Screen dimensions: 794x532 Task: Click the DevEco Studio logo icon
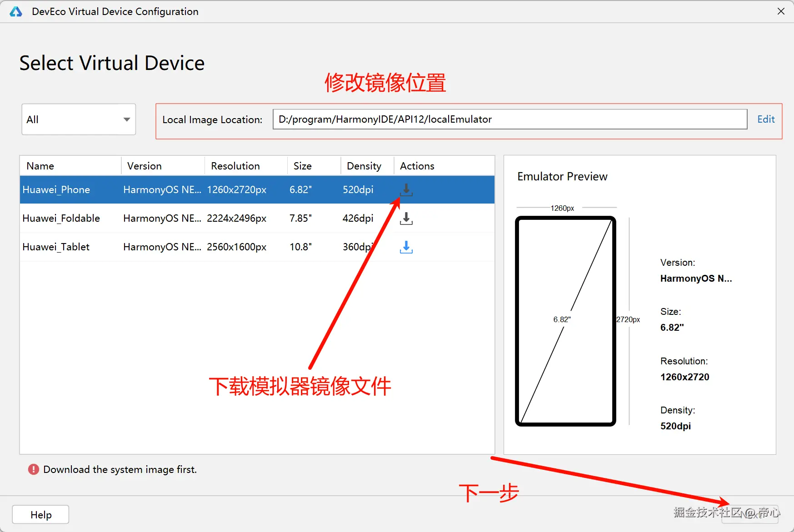(x=16, y=12)
